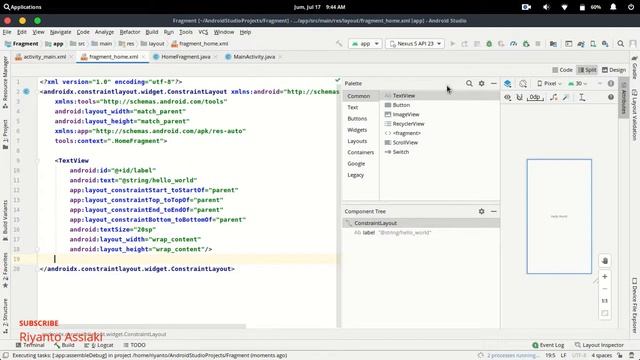This screenshot has height=360, width=640.
Task: Click the Orientation for Preview icon
Action: 523,84
